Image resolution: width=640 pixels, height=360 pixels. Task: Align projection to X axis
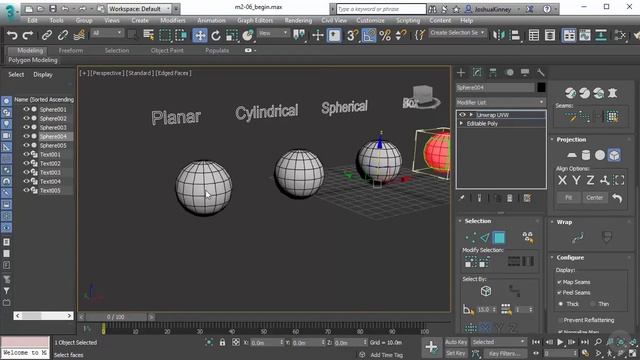[562, 180]
